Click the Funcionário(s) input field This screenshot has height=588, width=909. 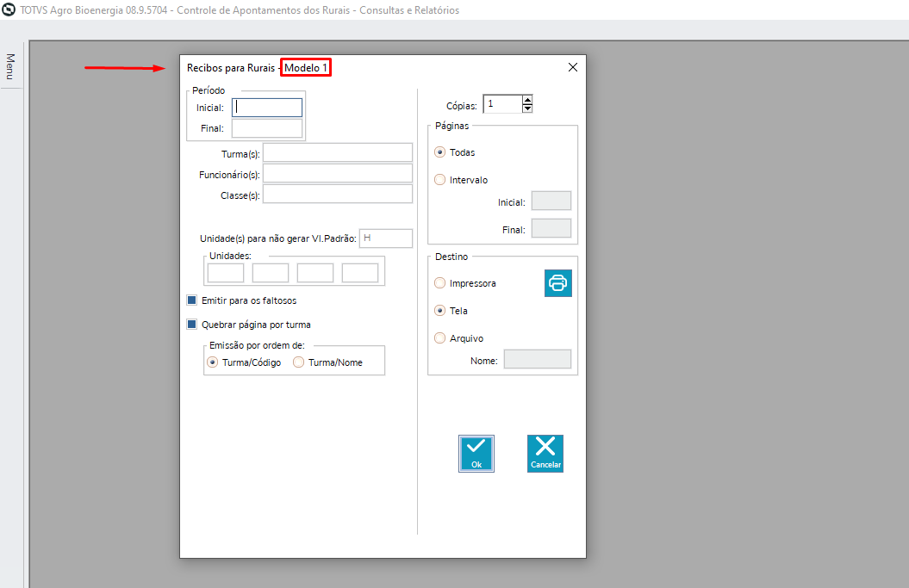click(338, 174)
